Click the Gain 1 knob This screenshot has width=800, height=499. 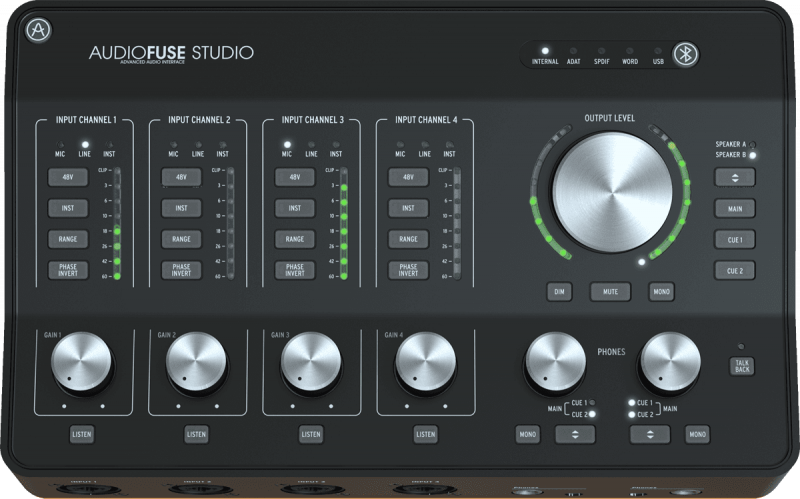[81, 361]
